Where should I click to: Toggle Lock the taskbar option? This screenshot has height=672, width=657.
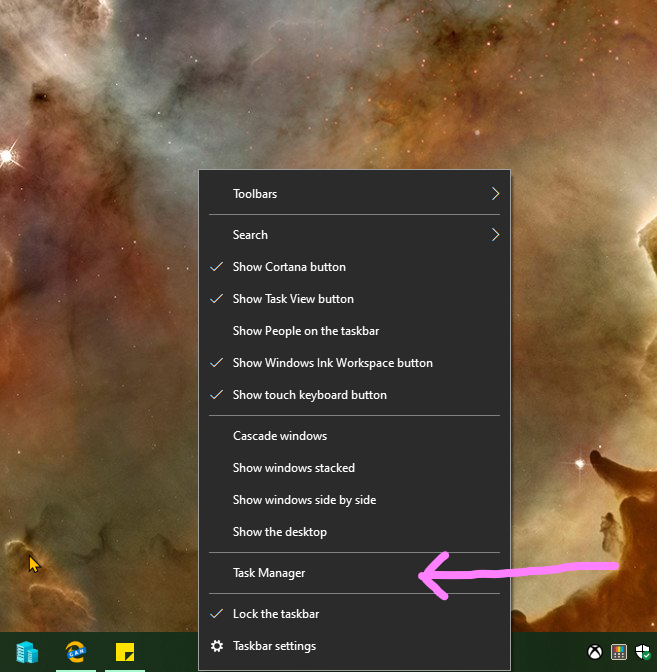(x=354, y=614)
